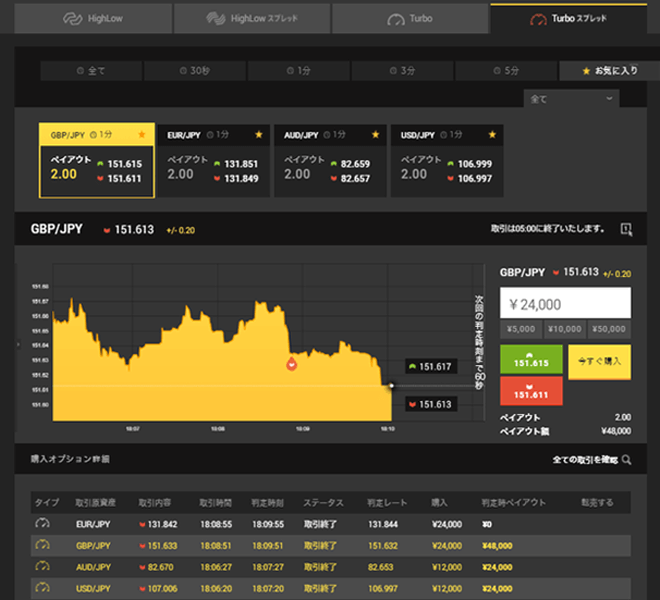Select the Turbo スプレッド tab
This screenshot has height=600, width=660.
[x=568, y=19]
